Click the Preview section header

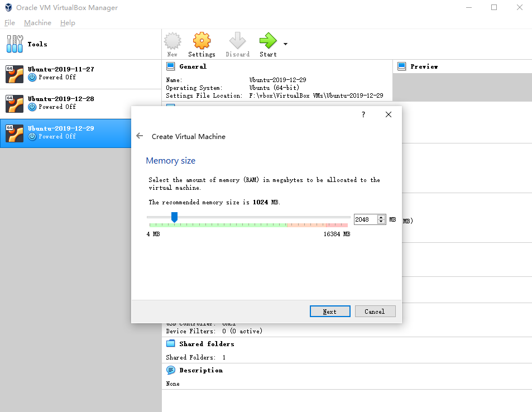click(424, 66)
